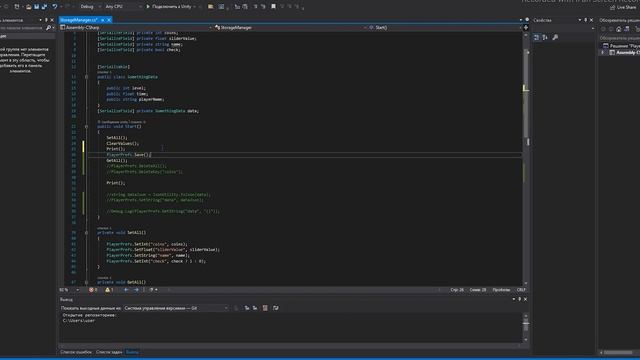
Task: Click the yellow folder toolbar icon
Action: pyautogui.click(x=211, y=7)
